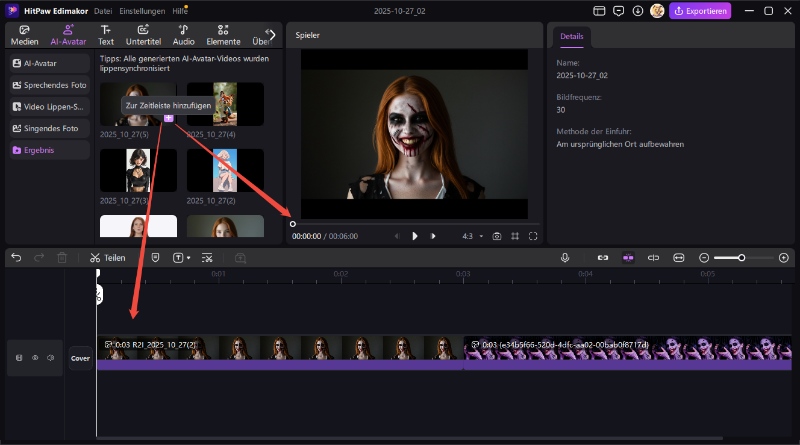This screenshot has height=445, width=800.
Task: Click the layout panel icon in title bar
Action: coord(599,11)
